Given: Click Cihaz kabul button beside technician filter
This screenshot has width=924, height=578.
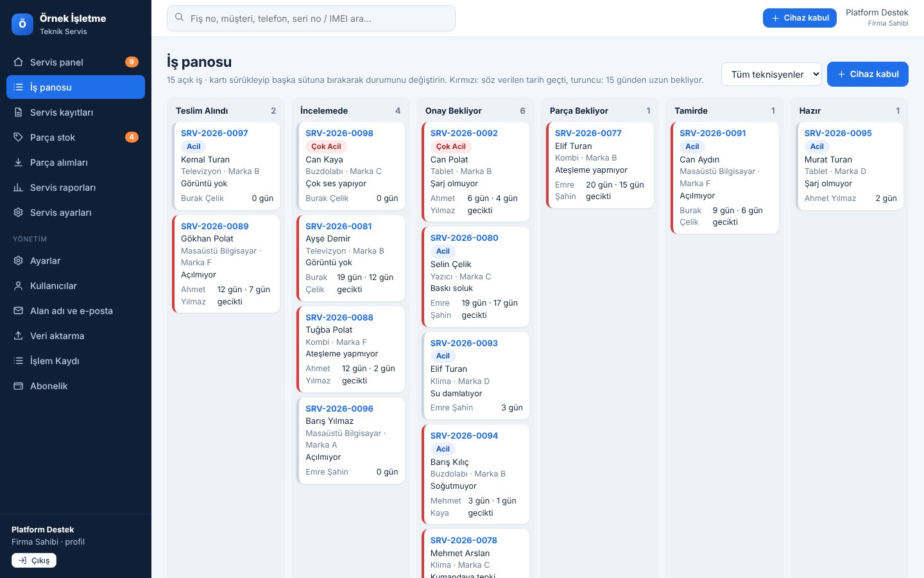Looking at the screenshot, I should [868, 74].
